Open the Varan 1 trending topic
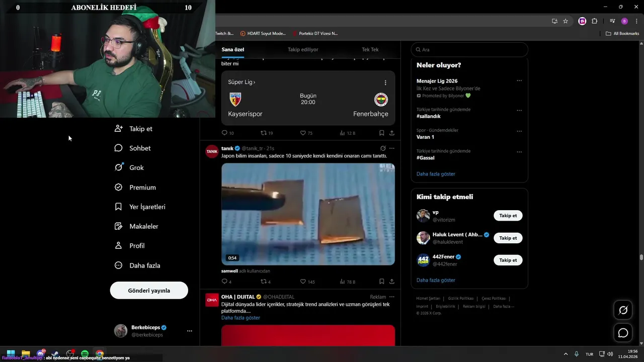The image size is (644, 362). click(425, 137)
